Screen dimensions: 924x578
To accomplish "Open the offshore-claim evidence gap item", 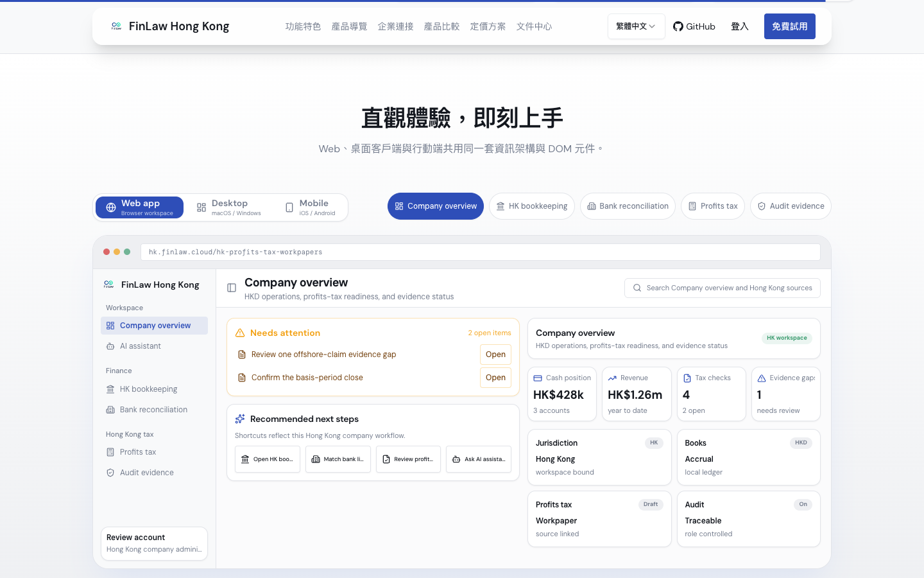I will 495,355.
